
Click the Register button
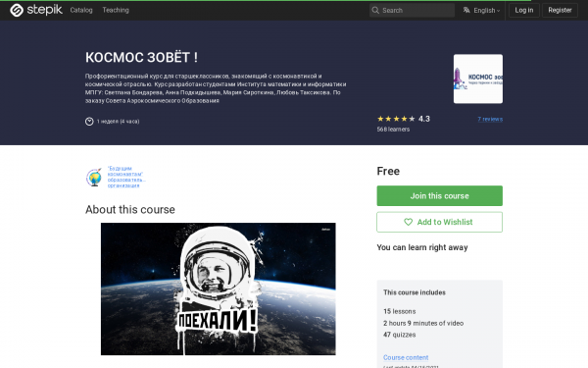560,10
